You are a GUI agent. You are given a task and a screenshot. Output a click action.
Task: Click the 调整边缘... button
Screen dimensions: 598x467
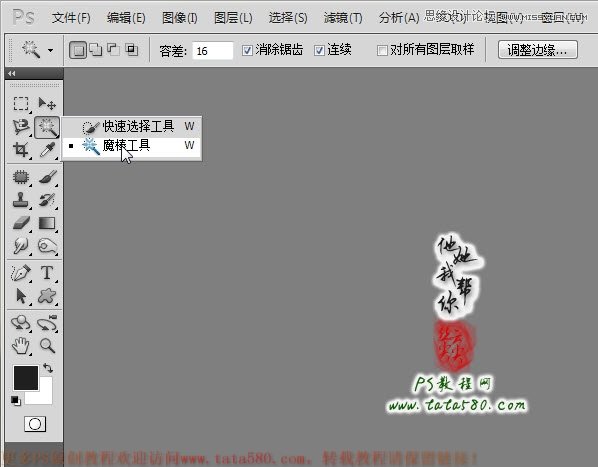(538, 50)
